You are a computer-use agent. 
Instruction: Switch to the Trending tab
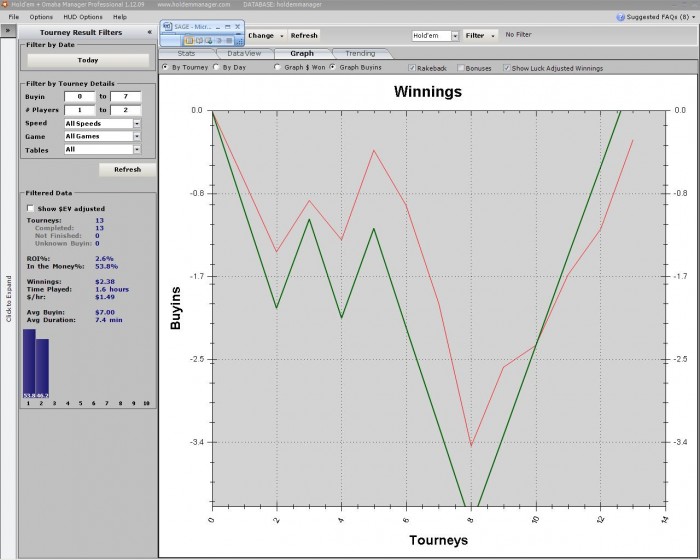click(x=360, y=53)
